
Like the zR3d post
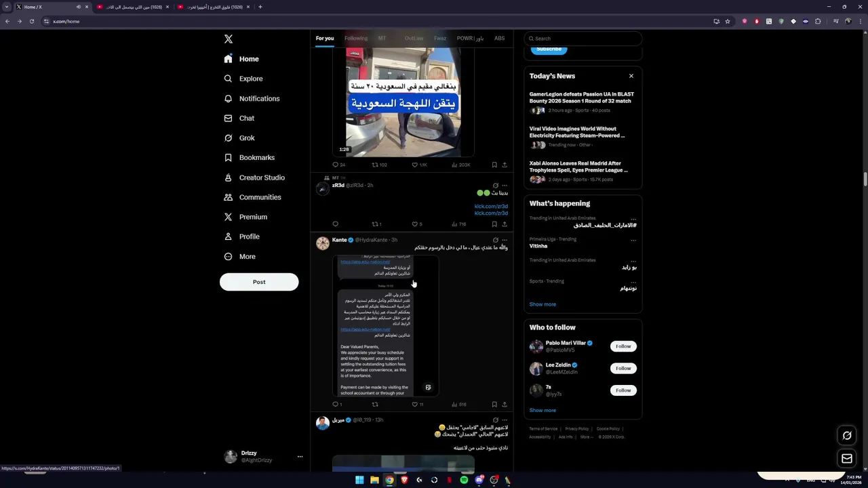coord(415,224)
